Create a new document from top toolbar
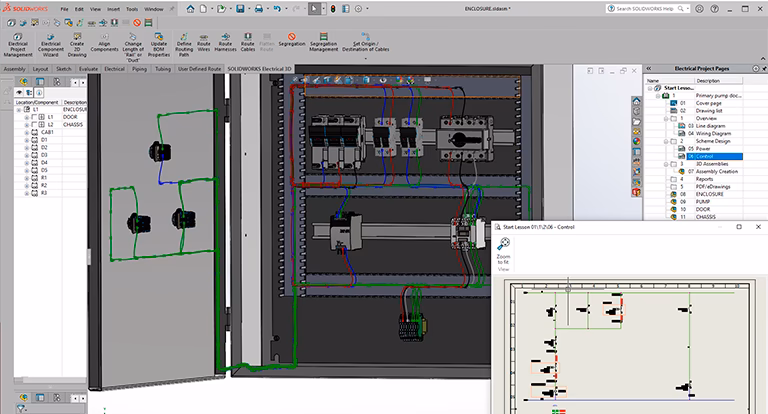768x414 pixels. point(203,9)
